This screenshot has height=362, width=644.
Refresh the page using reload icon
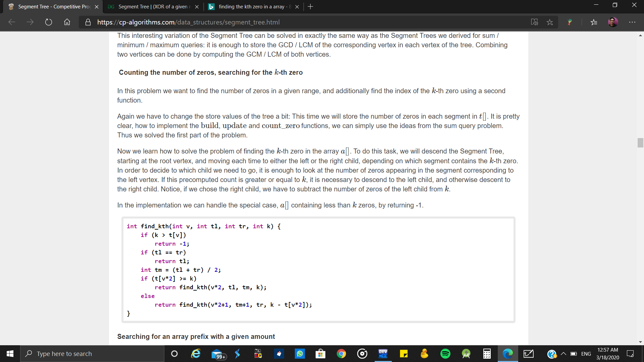pos(49,22)
